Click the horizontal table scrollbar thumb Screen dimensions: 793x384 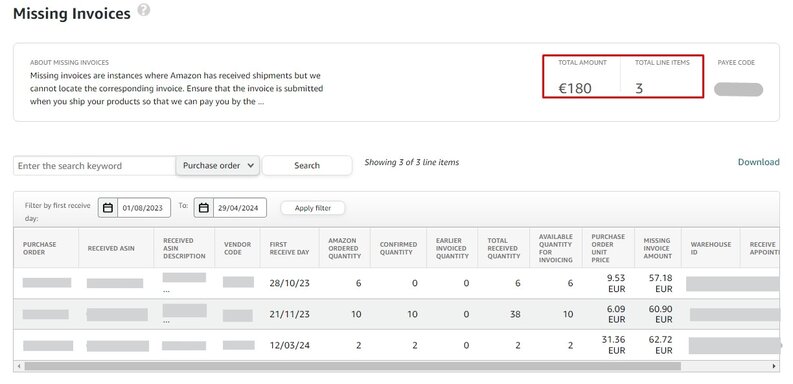(353, 366)
